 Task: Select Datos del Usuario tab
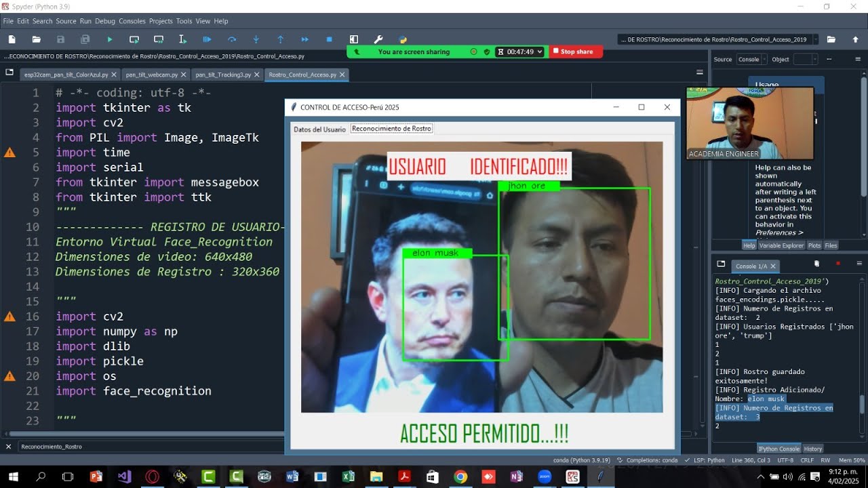click(x=319, y=129)
